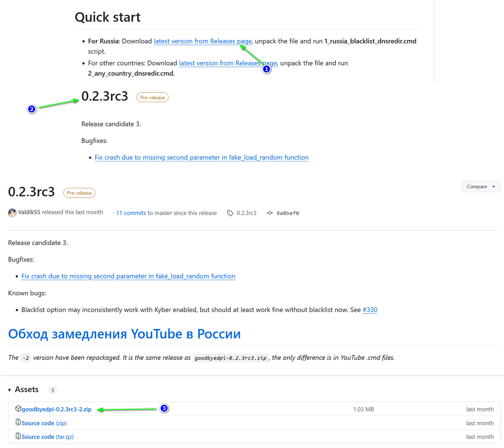504x448 pixels.
Task: Click the commit icon beside 8a0bef0
Action: point(270,213)
